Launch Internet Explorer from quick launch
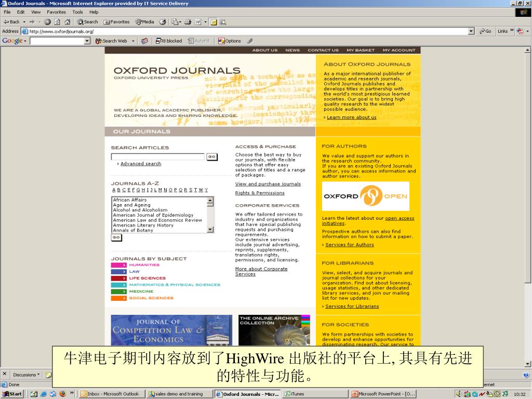The height and width of the screenshot is (399, 532). tap(44, 394)
